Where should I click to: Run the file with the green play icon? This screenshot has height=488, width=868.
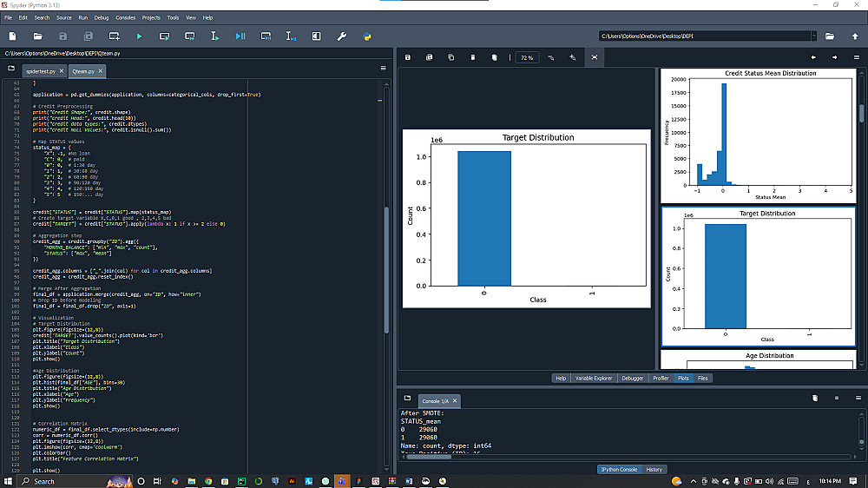[x=139, y=36]
